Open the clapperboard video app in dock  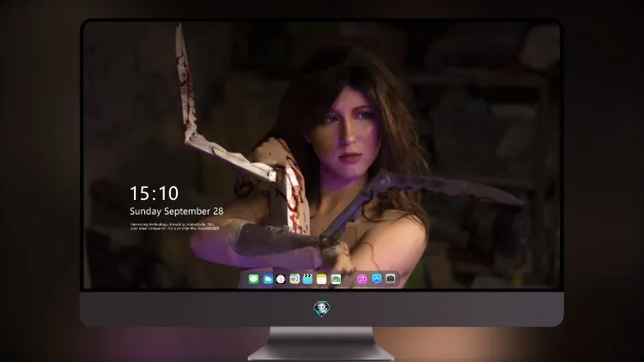(x=307, y=279)
